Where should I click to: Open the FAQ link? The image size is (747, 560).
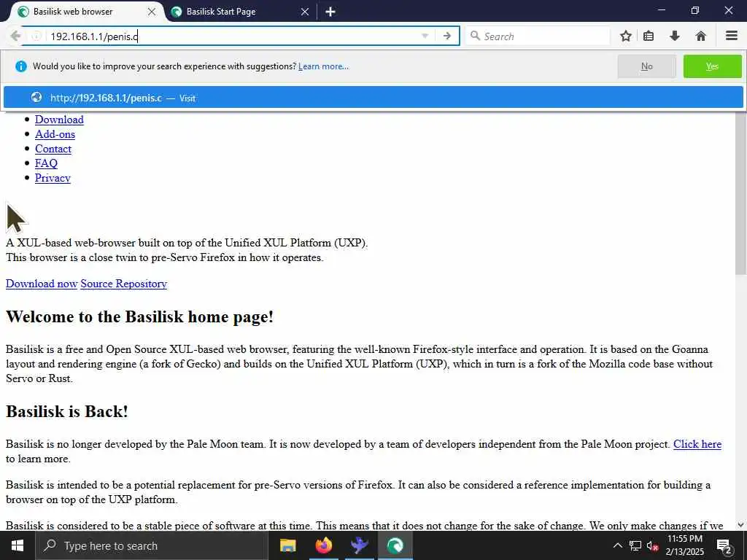point(46,163)
